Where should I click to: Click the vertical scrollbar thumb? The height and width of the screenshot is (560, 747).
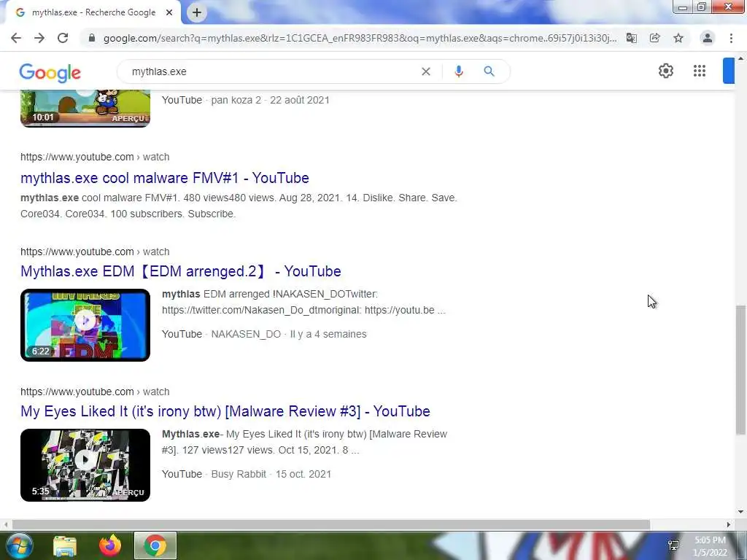[x=741, y=370]
